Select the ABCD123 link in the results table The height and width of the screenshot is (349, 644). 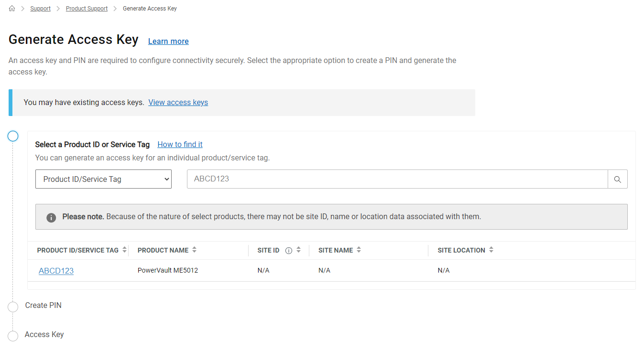[56, 271]
